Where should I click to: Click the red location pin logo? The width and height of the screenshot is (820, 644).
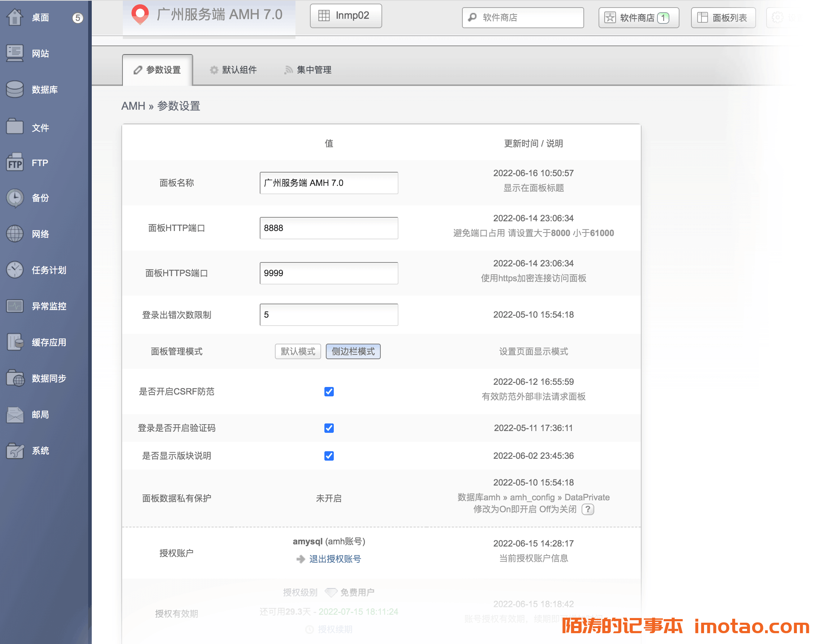[140, 14]
